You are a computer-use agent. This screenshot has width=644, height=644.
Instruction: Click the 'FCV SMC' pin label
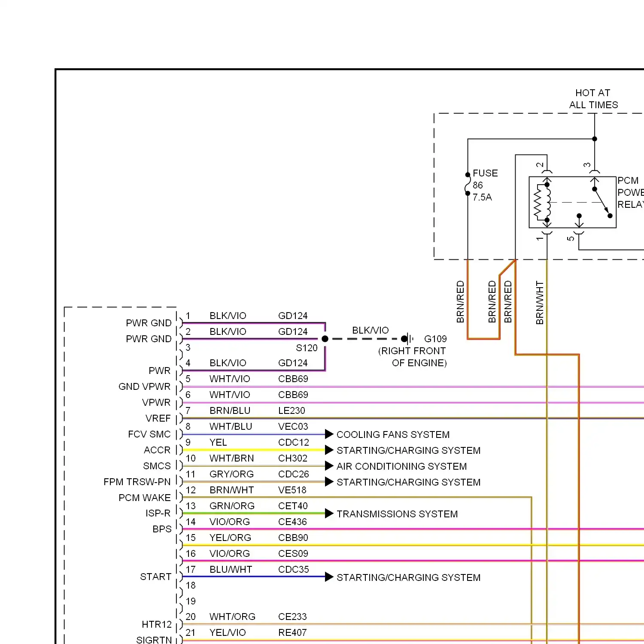pyautogui.click(x=149, y=434)
